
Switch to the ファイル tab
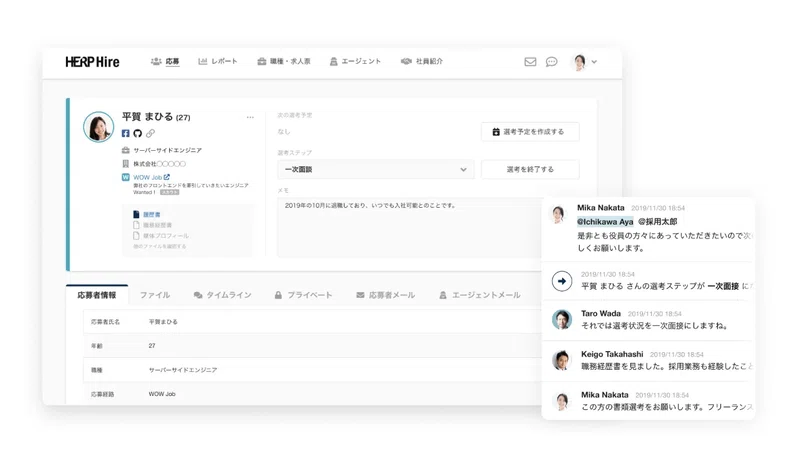pos(155,295)
